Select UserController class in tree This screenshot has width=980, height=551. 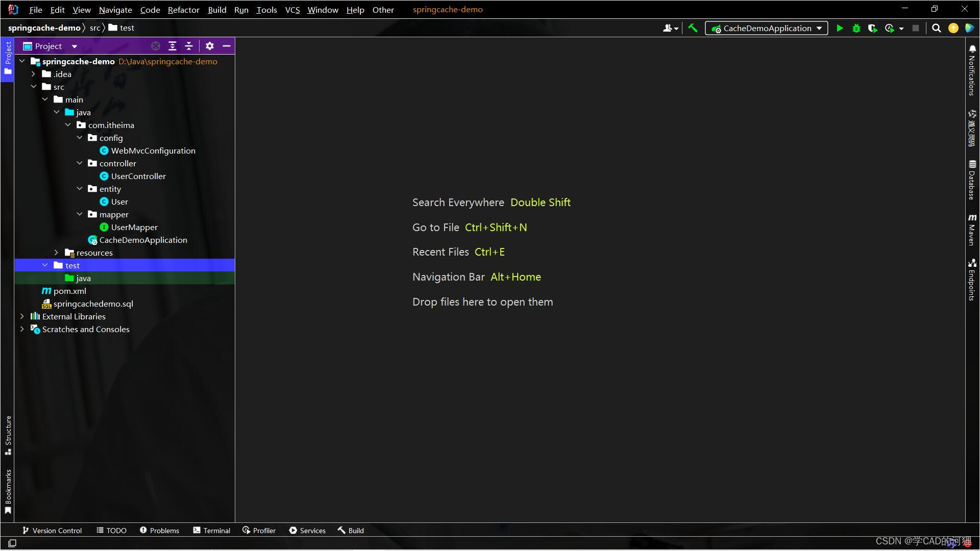click(x=138, y=176)
